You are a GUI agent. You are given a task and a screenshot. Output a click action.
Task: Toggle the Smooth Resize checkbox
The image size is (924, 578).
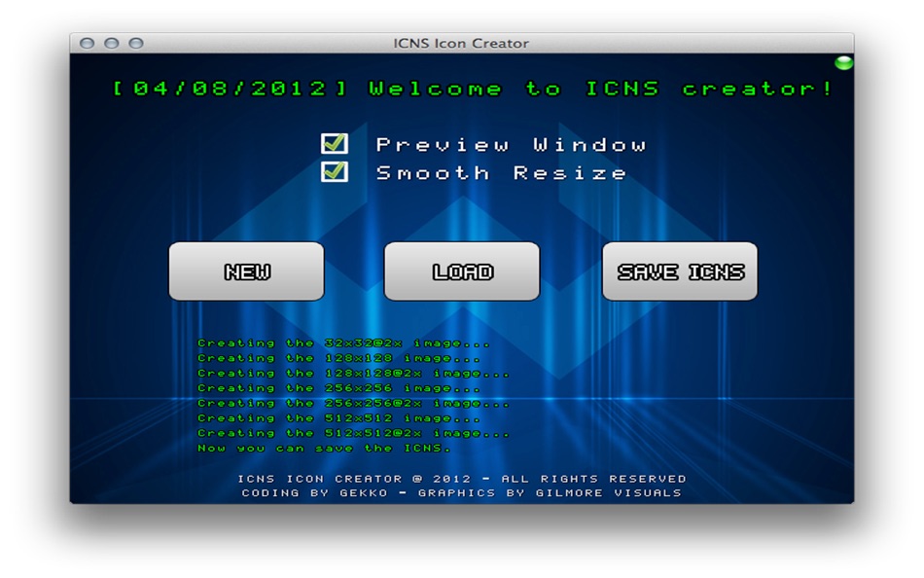pos(335,171)
